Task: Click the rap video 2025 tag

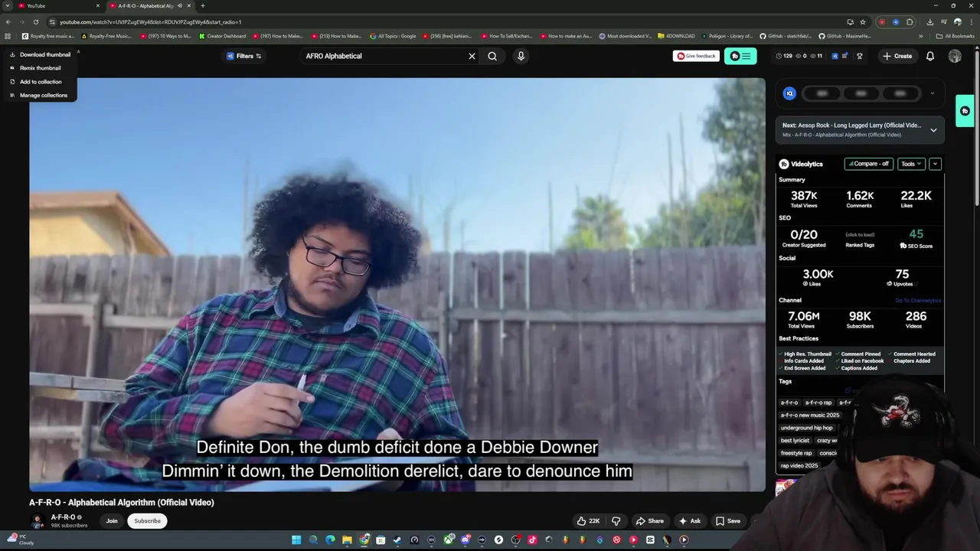Action: tap(799, 465)
